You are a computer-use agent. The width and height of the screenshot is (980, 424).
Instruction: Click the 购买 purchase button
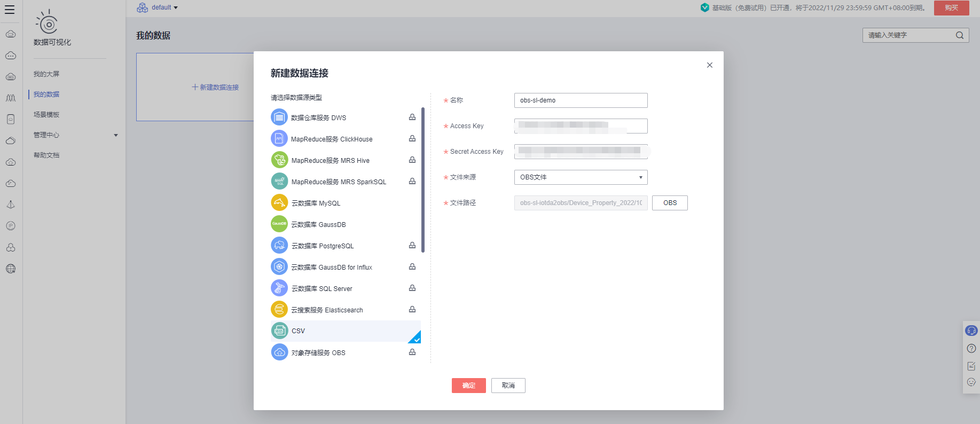tap(952, 7)
